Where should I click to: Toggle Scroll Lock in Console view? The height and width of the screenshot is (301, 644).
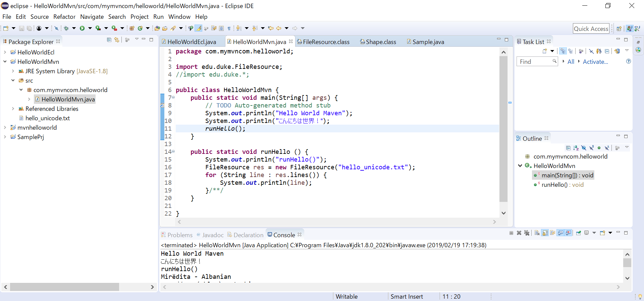545,233
